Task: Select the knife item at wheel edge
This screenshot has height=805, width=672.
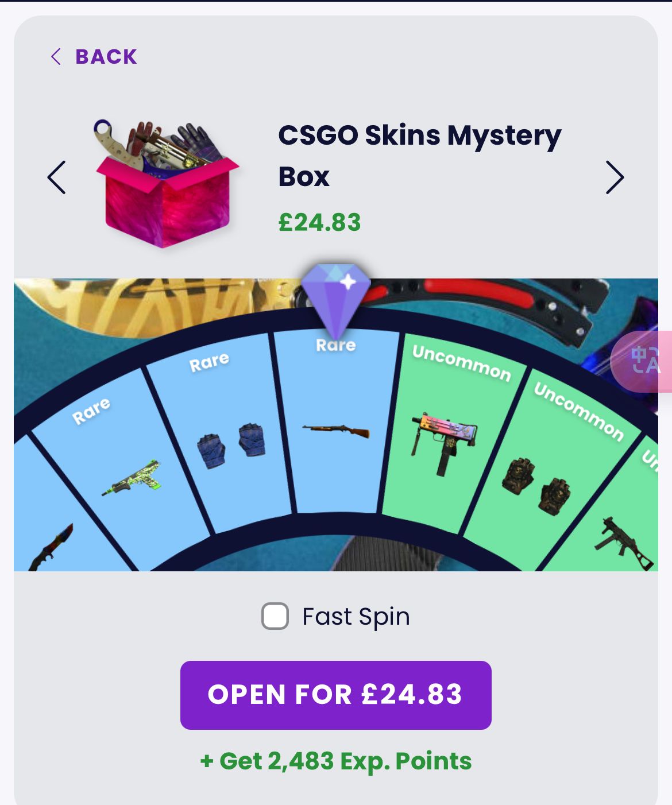Action: (x=52, y=547)
